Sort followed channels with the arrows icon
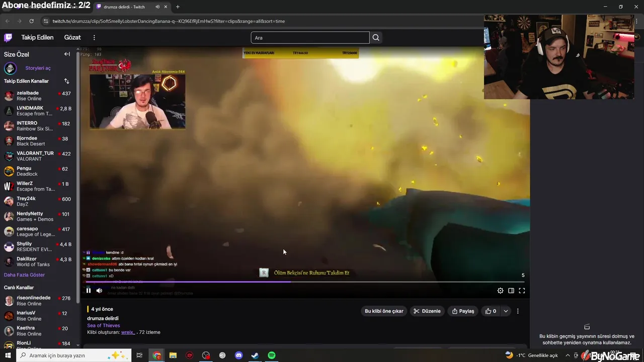 click(66, 81)
